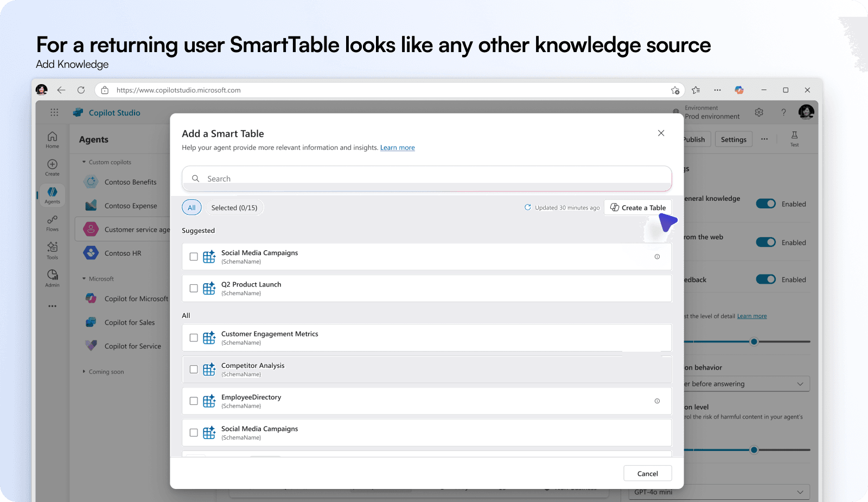This screenshot has width=868, height=502.
Task: Click the Cancel button
Action: pos(647,473)
